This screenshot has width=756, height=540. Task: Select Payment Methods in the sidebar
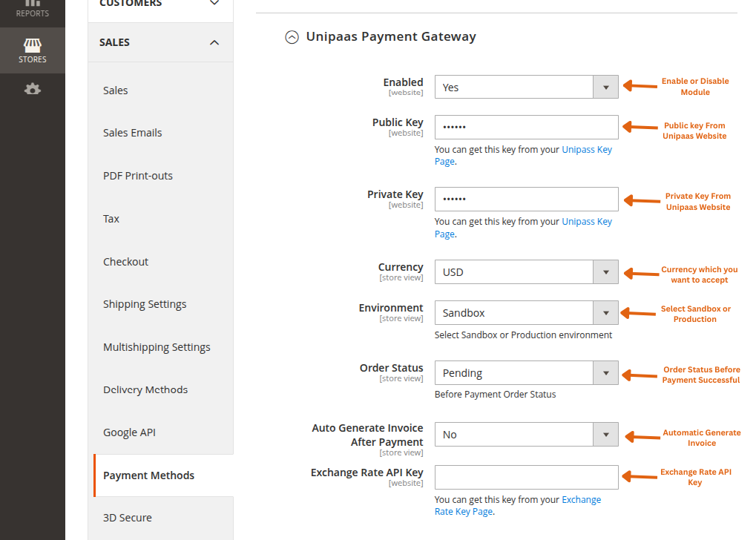pyautogui.click(x=147, y=475)
